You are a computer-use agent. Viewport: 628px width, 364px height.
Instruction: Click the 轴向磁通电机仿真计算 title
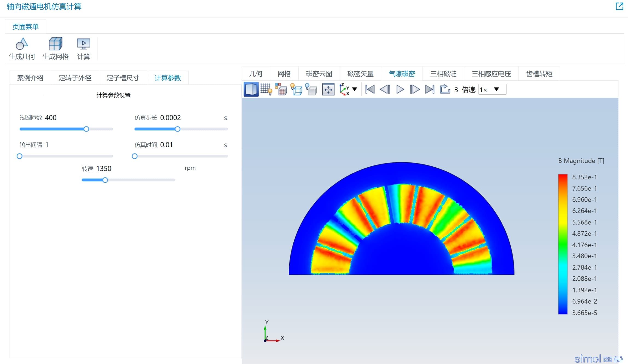(44, 7)
